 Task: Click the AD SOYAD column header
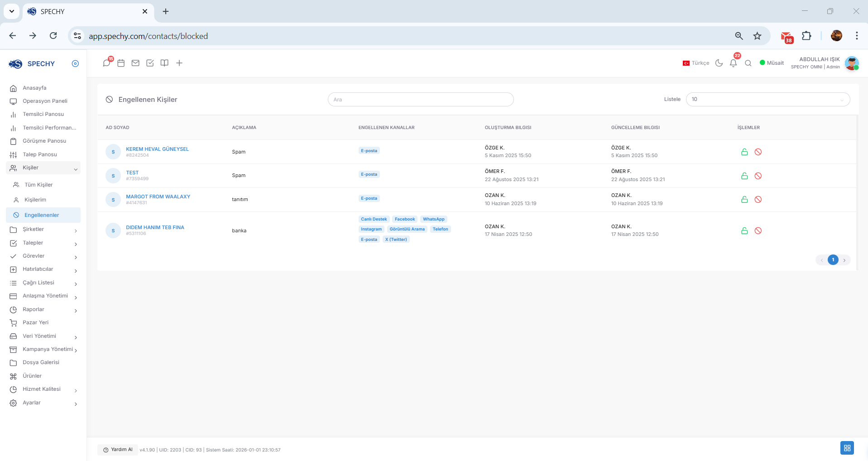tap(118, 128)
